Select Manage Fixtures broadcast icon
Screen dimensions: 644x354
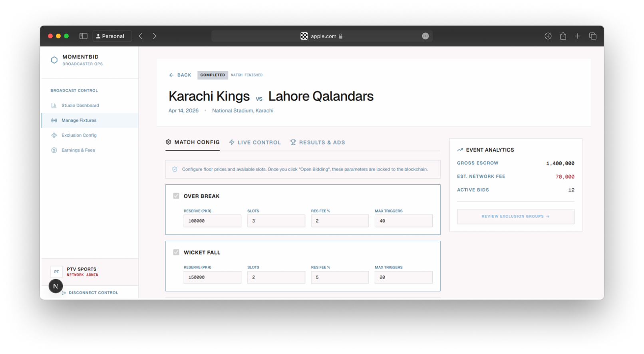click(x=54, y=120)
